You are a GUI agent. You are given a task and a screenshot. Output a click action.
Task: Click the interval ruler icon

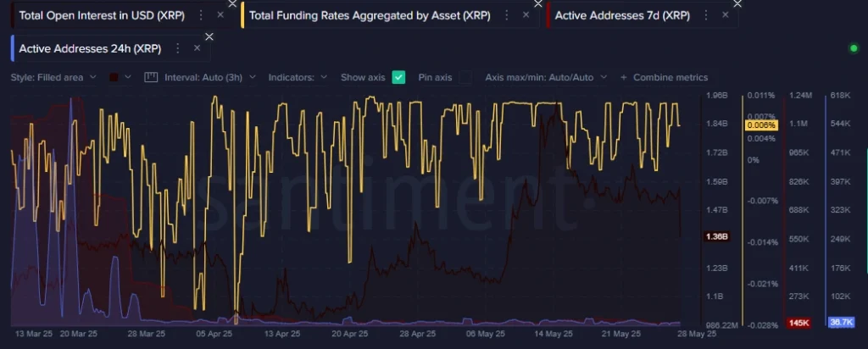click(152, 77)
